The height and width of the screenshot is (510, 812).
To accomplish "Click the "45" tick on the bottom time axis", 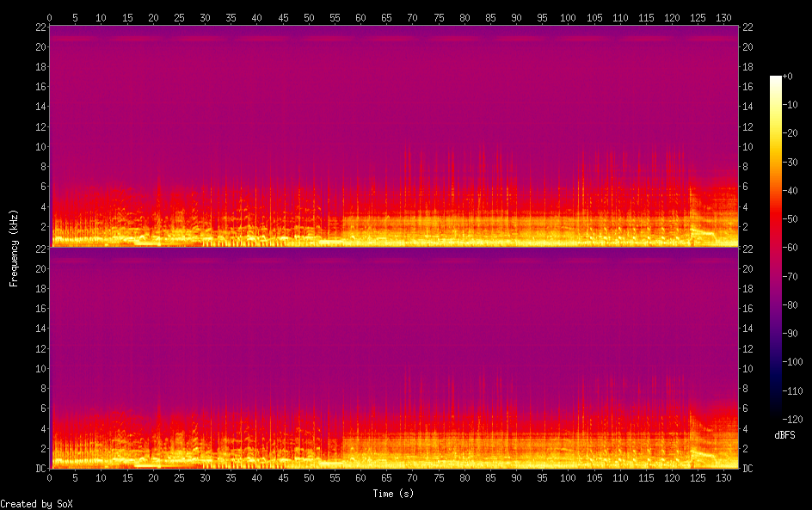I will (283, 478).
